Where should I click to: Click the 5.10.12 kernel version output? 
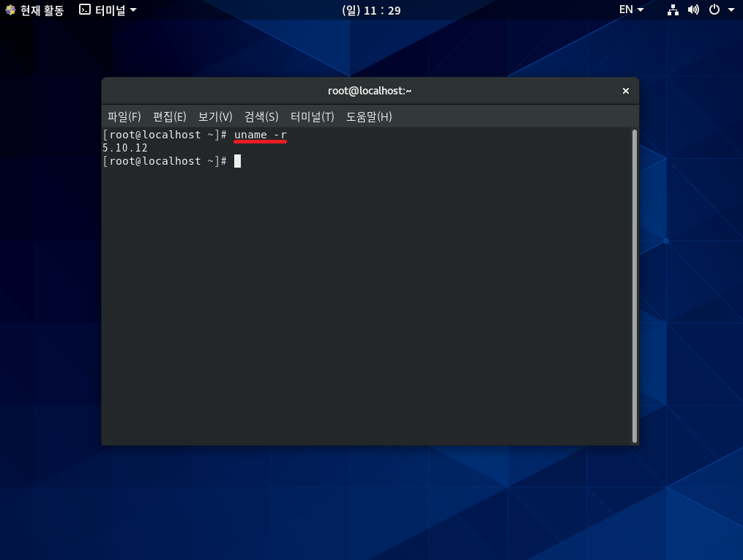[125, 148]
